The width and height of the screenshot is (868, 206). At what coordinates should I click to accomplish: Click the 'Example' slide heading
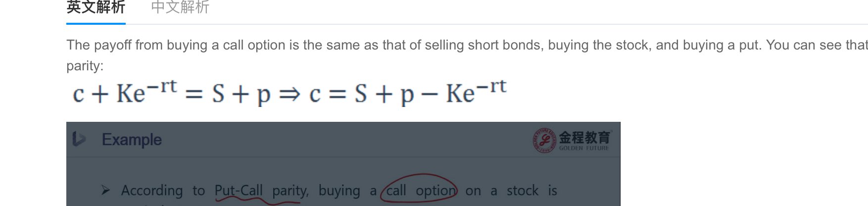[x=132, y=140]
